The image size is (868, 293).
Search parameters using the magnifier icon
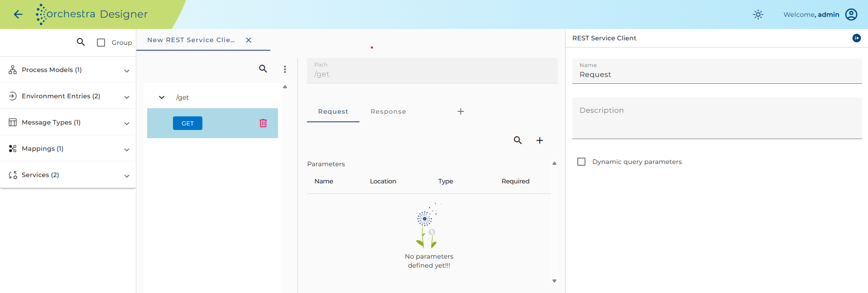click(x=518, y=140)
